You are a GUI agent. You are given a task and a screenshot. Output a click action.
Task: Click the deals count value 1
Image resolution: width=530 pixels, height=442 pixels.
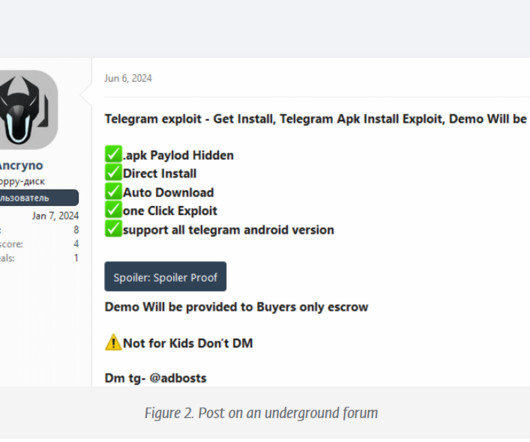76,258
